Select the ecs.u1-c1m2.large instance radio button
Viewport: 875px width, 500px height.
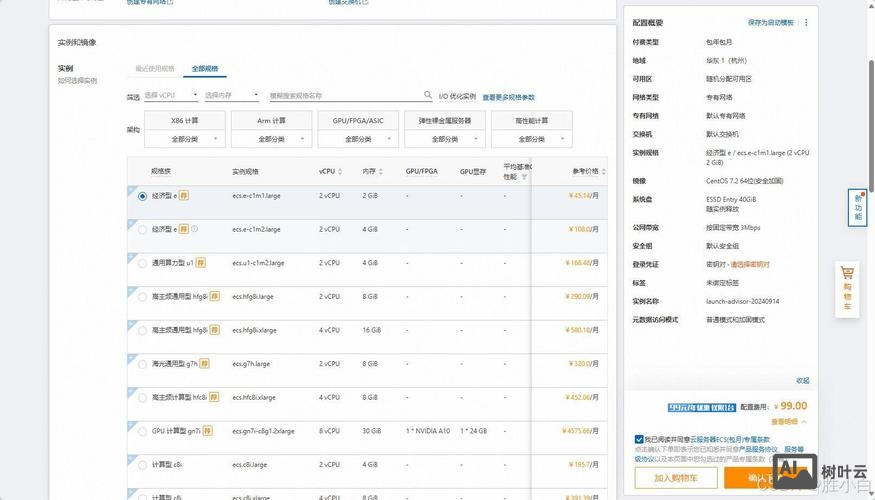142,263
